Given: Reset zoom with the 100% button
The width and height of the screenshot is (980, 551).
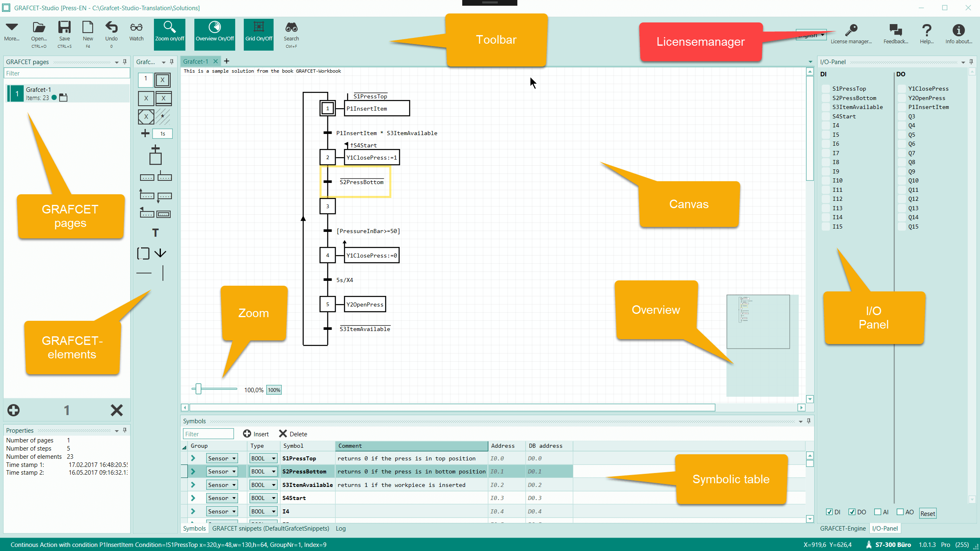Looking at the screenshot, I should click(274, 390).
